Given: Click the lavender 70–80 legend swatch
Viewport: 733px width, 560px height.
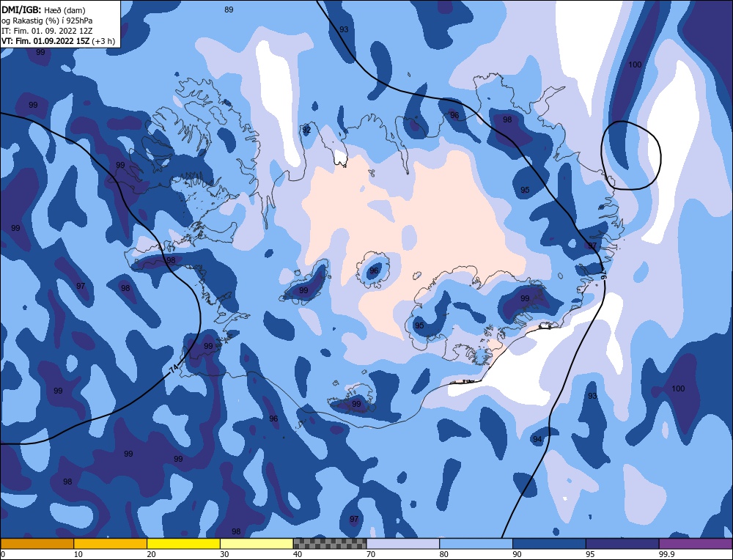Looking at the screenshot, I should coord(403,544).
